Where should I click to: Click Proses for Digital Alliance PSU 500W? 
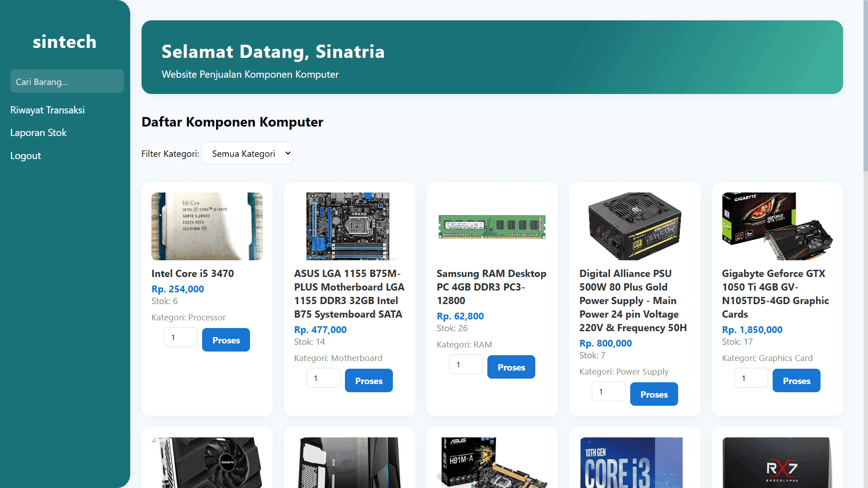654,394
